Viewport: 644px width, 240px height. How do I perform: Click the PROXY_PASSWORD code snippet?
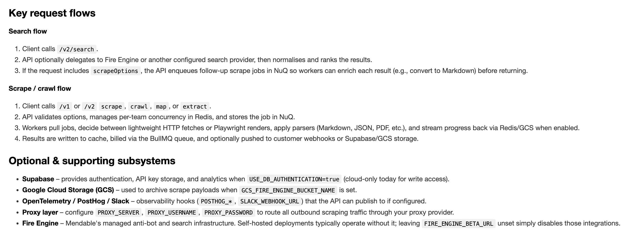tap(228, 213)
